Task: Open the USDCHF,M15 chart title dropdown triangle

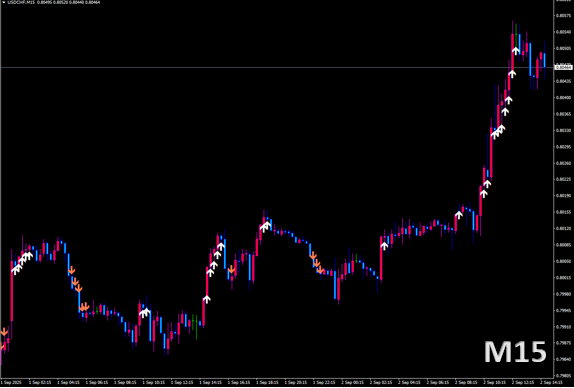Action: tap(3, 2)
